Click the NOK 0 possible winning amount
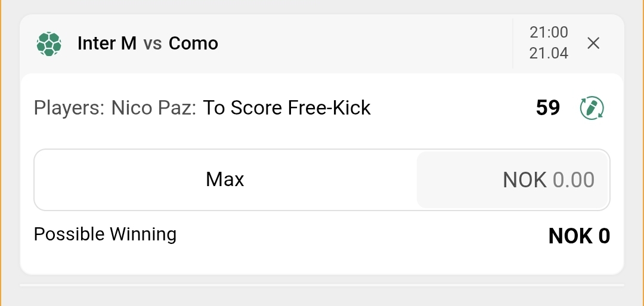 coord(579,236)
